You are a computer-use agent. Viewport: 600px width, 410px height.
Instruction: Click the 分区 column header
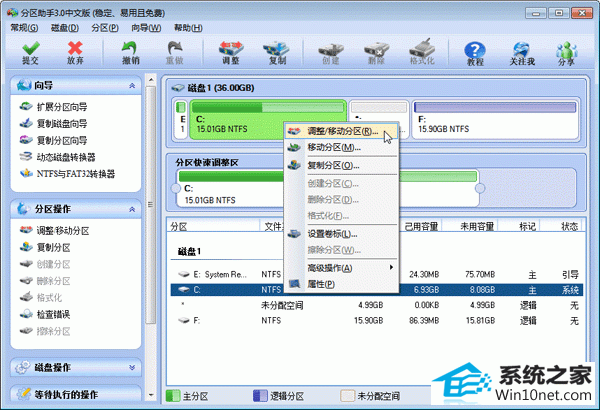pos(214,227)
